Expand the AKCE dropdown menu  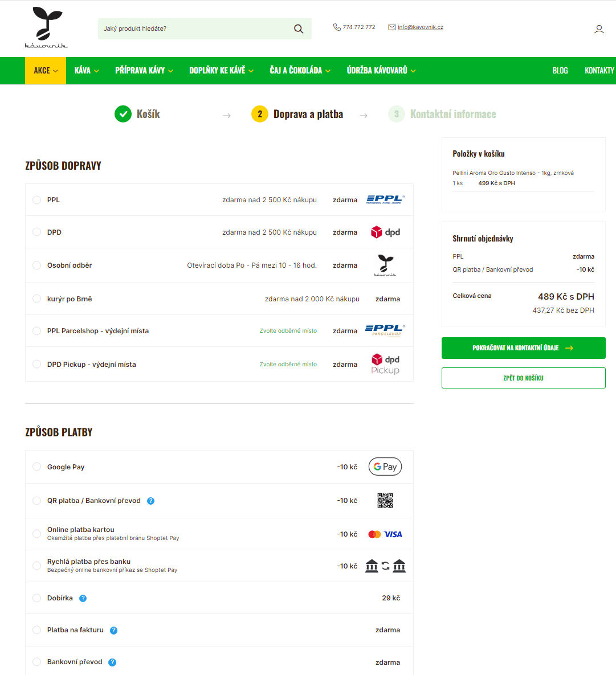pyautogui.click(x=46, y=71)
